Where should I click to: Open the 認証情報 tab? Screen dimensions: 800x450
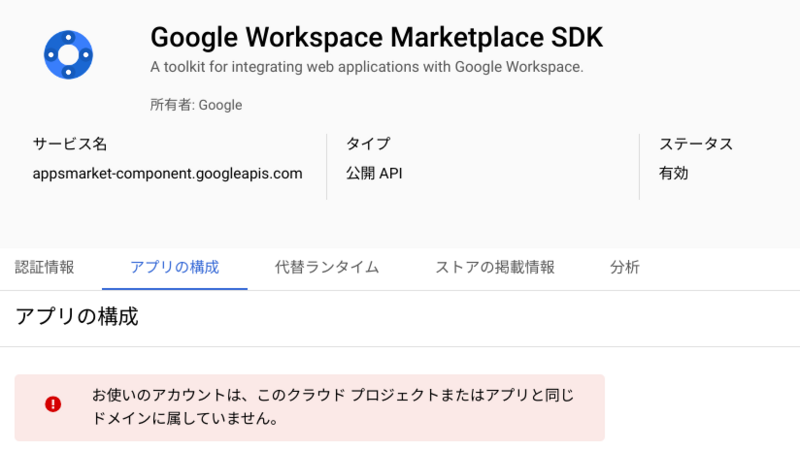[x=44, y=267]
